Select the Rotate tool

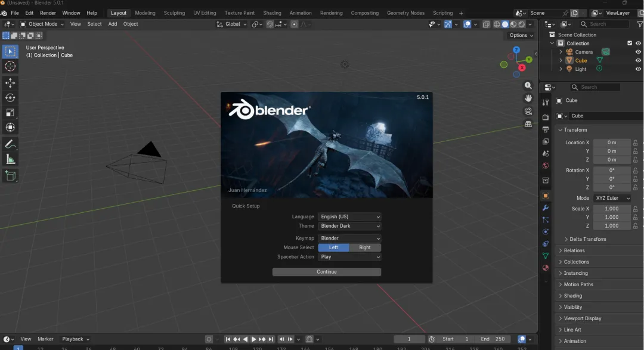[10, 98]
